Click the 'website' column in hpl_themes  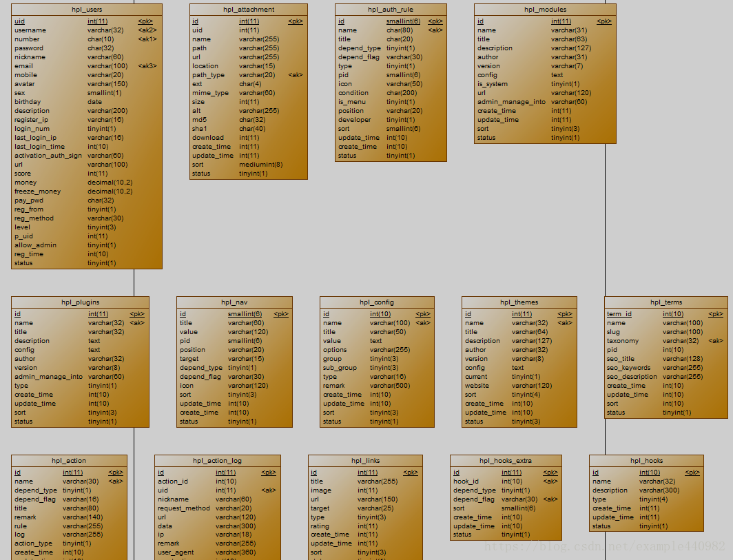pos(477,386)
